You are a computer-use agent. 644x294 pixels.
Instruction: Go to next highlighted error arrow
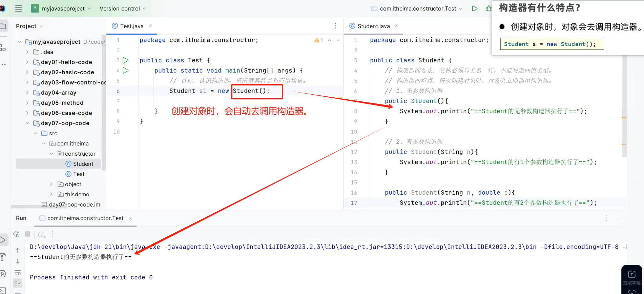click(338, 40)
